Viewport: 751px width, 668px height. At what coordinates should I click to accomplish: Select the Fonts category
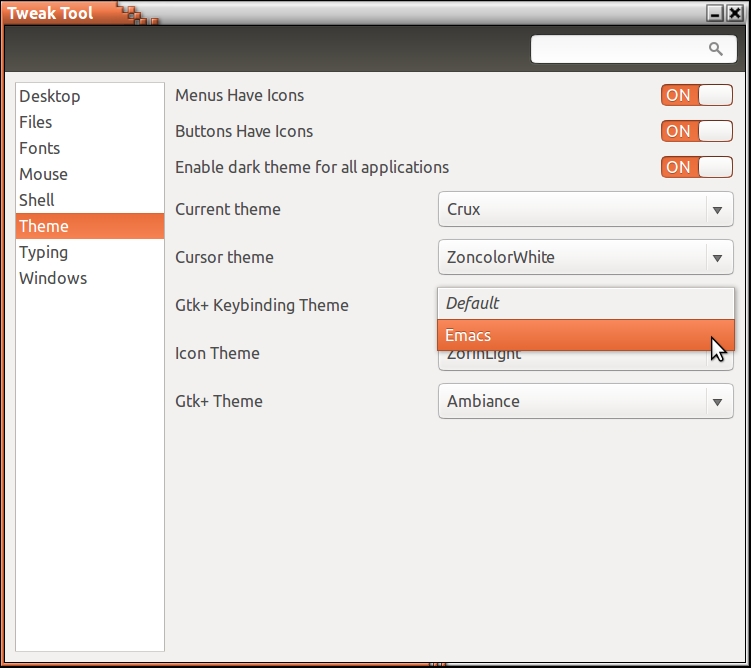tap(40, 148)
